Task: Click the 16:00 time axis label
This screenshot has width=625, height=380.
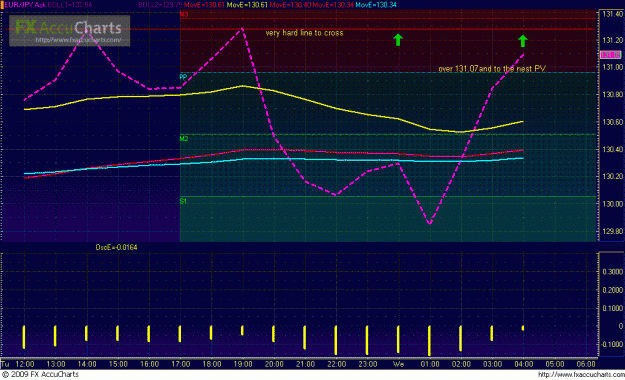Action: pyautogui.click(x=149, y=364)
